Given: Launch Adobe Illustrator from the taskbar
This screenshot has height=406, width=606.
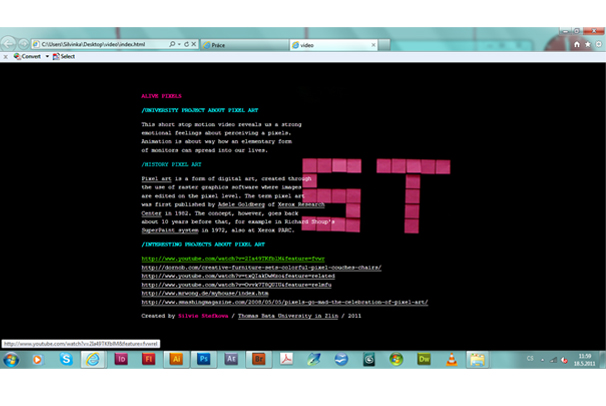Looking at the screenshot, I should (176, 359).
